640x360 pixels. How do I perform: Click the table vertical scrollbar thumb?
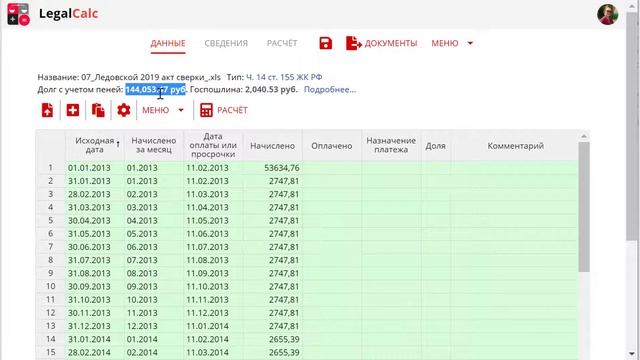[584, 207]
